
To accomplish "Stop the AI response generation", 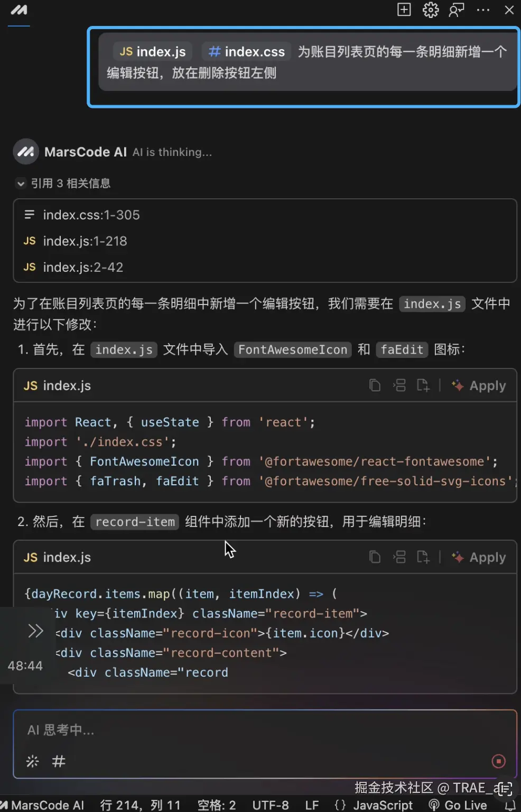I will [x=498, y=761].
